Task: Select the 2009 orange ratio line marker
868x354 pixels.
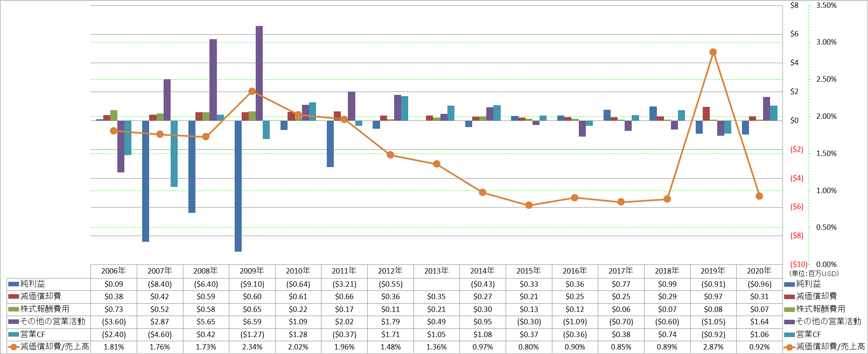Action: [252, 91]
